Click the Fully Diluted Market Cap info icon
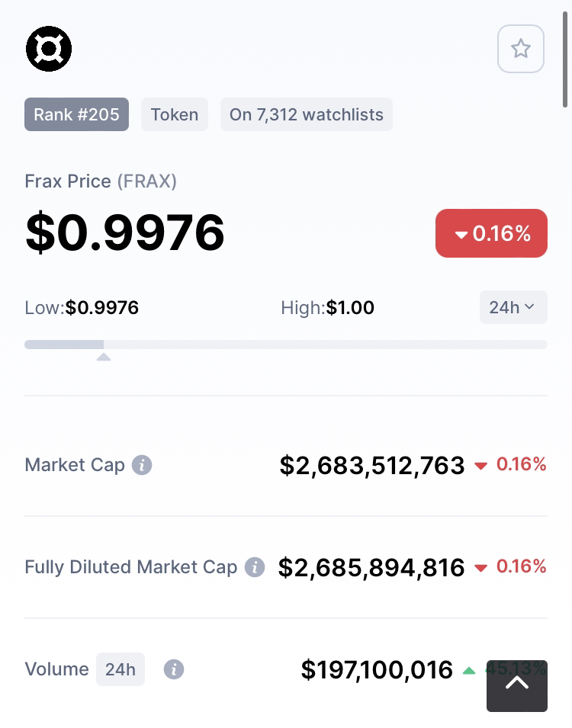Screen dimensions: 572x728 pyautogui.click(x=255, y=567)
